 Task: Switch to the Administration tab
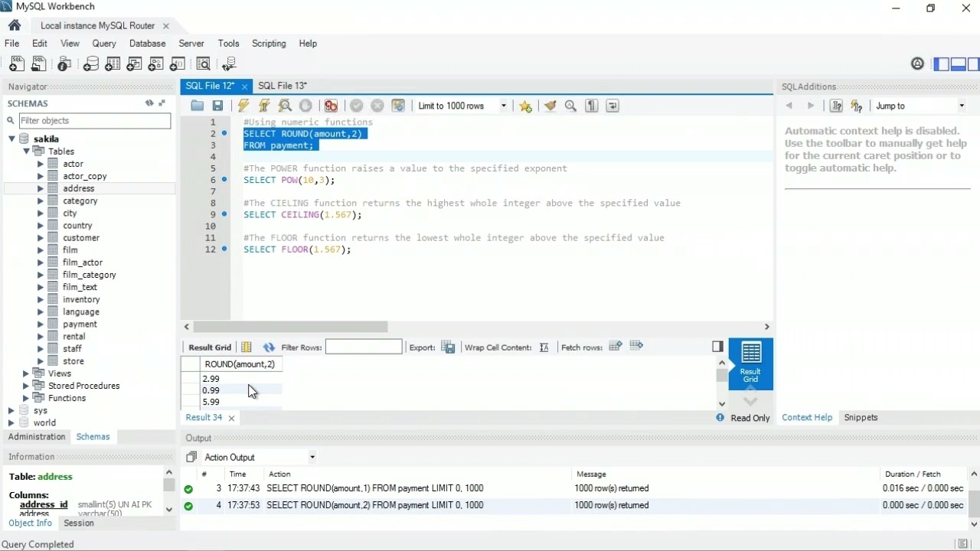[x=37, y=436]
